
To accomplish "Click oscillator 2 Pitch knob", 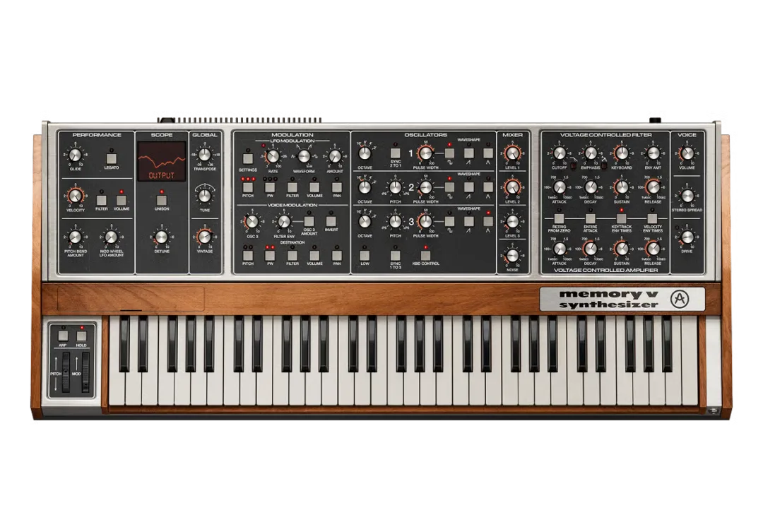I will pos(395,187).
